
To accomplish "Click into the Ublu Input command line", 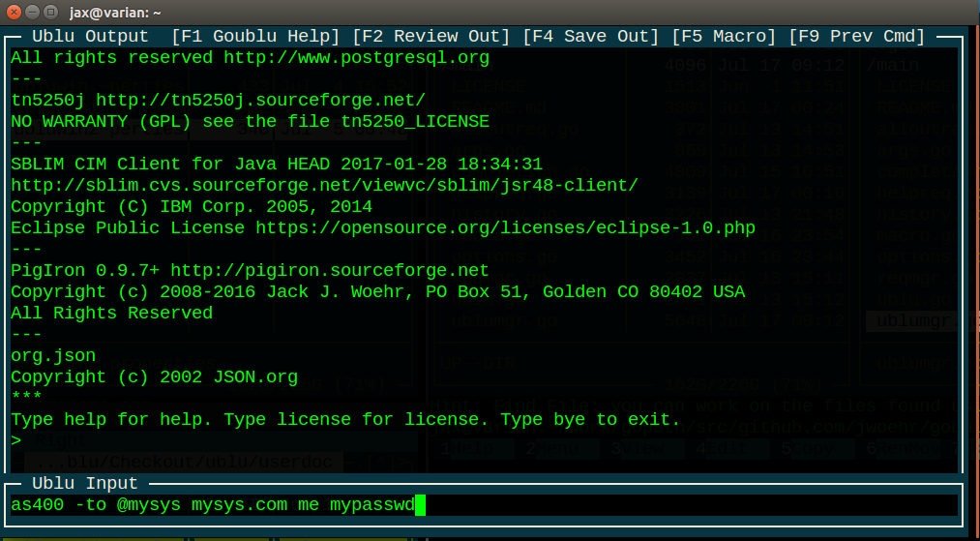I will coord(485,505).
